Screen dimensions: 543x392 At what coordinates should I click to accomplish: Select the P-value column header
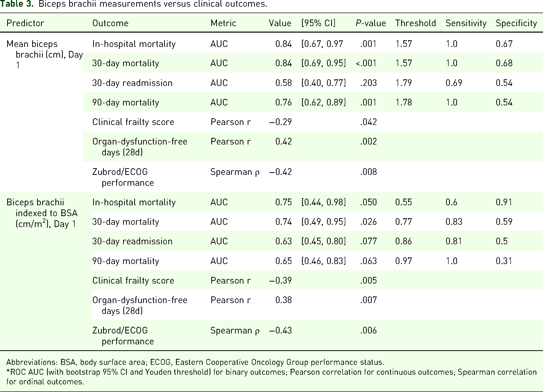click(370, 23)
